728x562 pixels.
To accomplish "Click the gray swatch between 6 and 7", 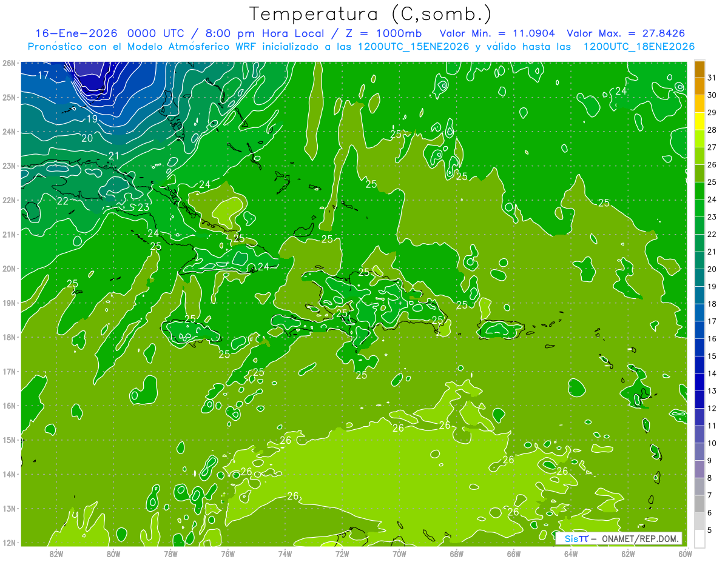I will pos(699,504).
